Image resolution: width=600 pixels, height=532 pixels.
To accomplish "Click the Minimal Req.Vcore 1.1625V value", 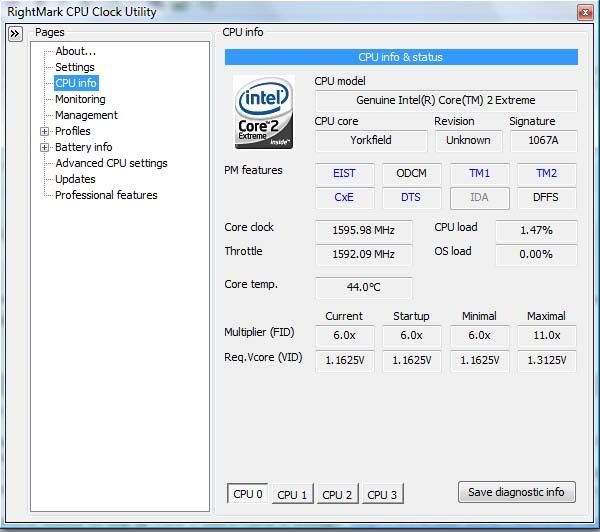I will coord(480,361).
